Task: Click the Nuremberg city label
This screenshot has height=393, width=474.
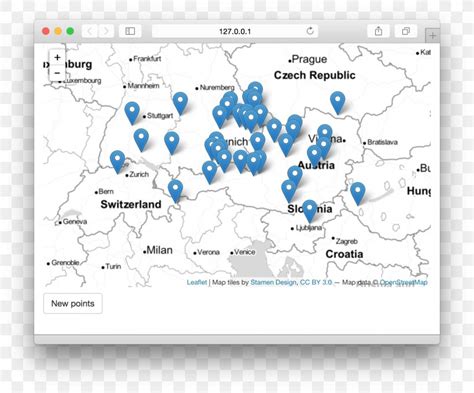Action: [216, 88]
